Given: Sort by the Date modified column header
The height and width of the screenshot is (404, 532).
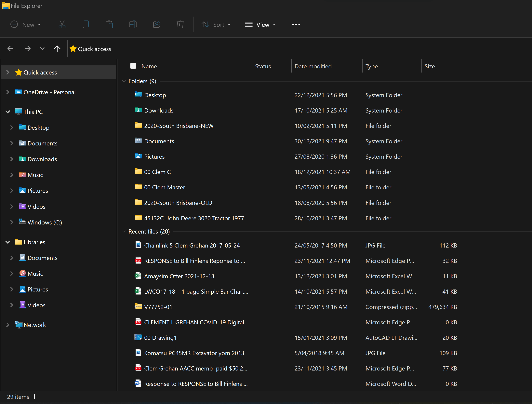Looking at the screenshot, I should pos(313,66).
